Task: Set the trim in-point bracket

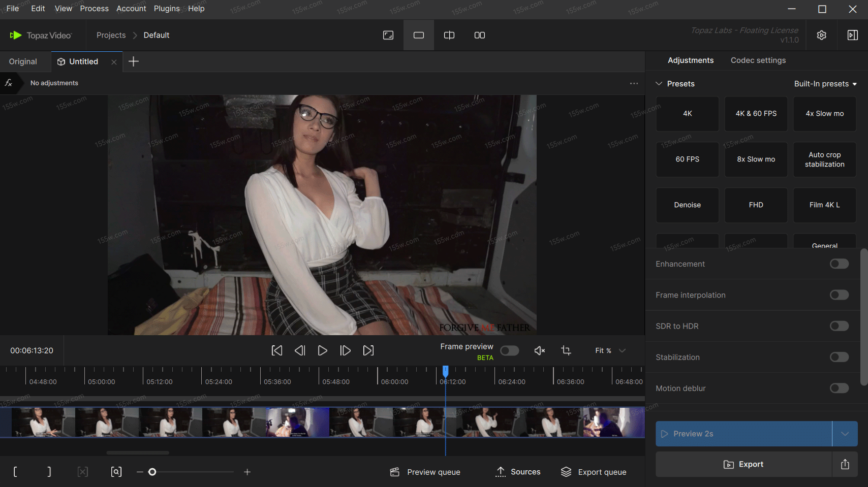Action: pyautogui.click(x=15, y=472)
